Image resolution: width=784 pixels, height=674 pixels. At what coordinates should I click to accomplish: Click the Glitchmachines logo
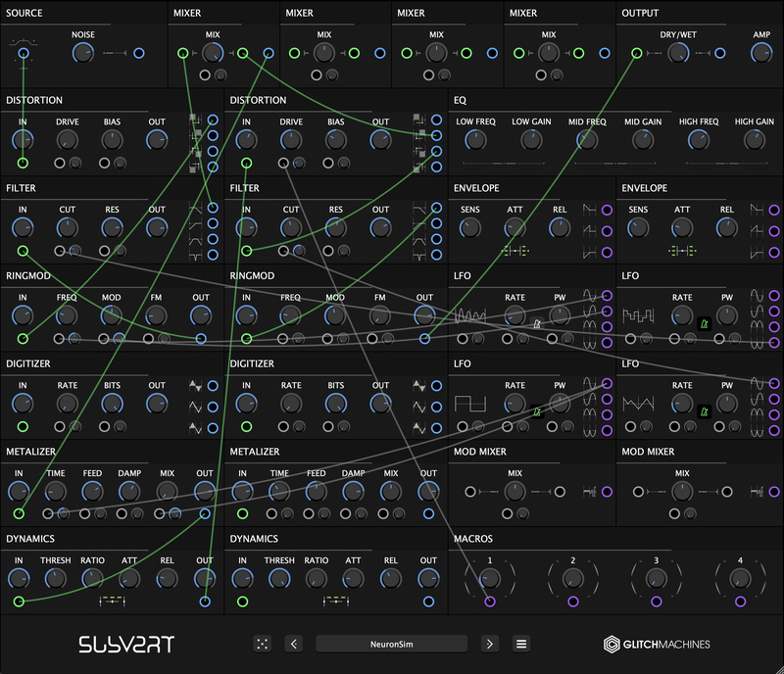pos(656,644)
